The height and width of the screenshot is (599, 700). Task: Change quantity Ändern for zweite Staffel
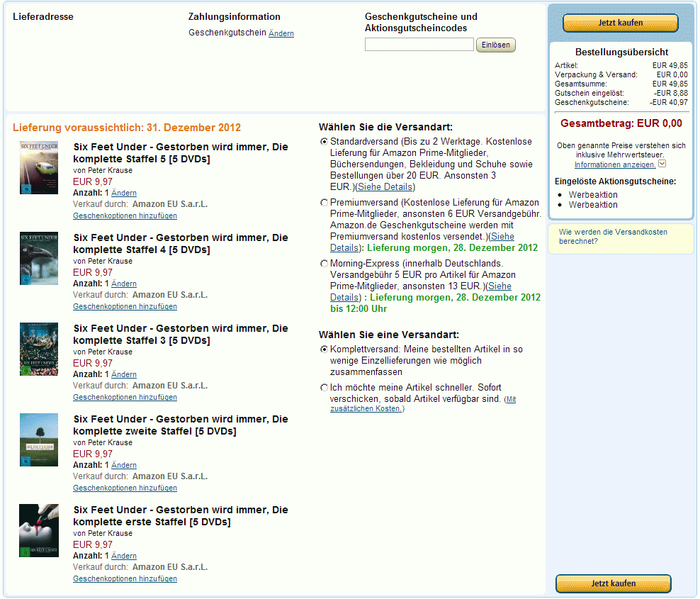124,465
